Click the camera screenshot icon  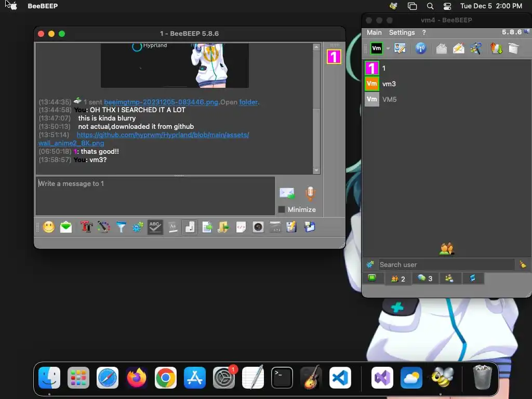click(x=258, y=227)
